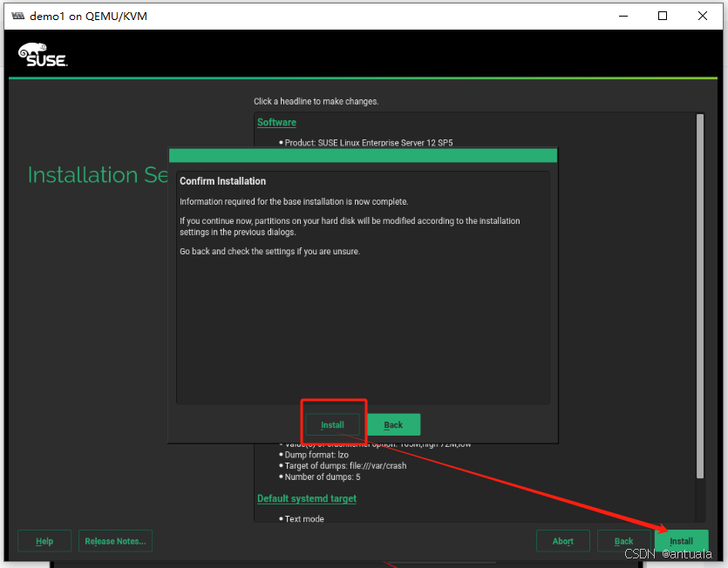The image size is (728, 568).
Task: Select the 'Text mode' entry
Action: (304, 519)
